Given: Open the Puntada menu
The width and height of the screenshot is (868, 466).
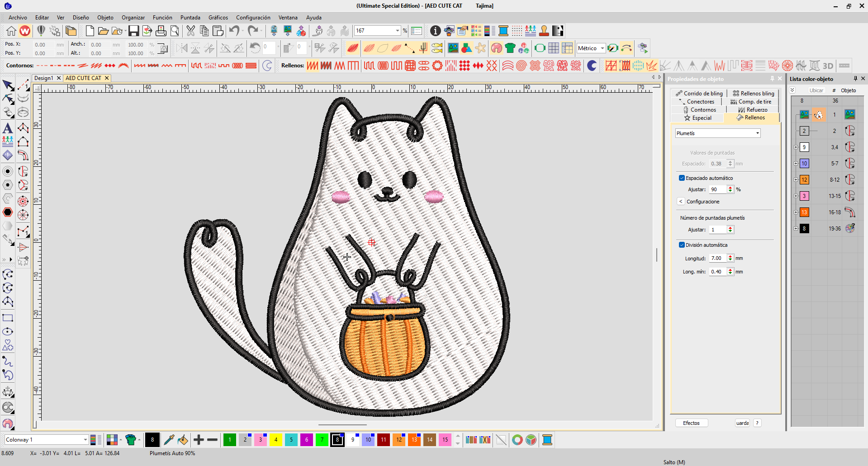Looking at the screenshot, I should pos(190,18).
